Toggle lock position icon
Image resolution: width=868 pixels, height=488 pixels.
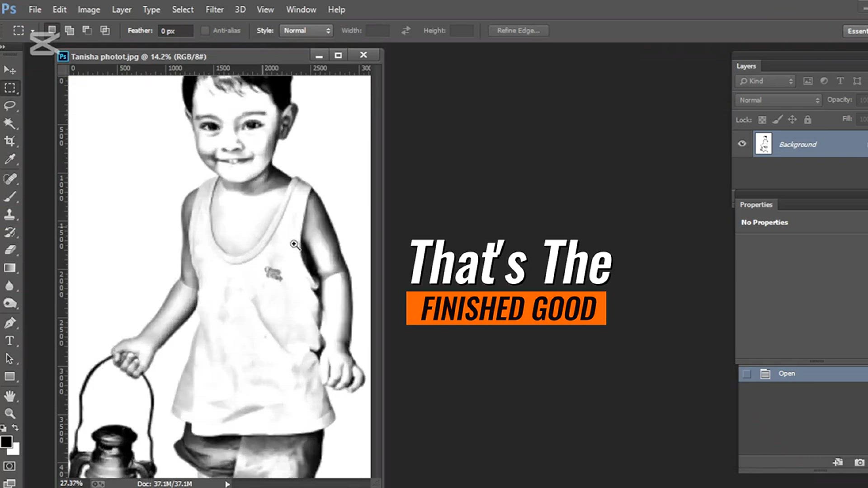[792, 120]
